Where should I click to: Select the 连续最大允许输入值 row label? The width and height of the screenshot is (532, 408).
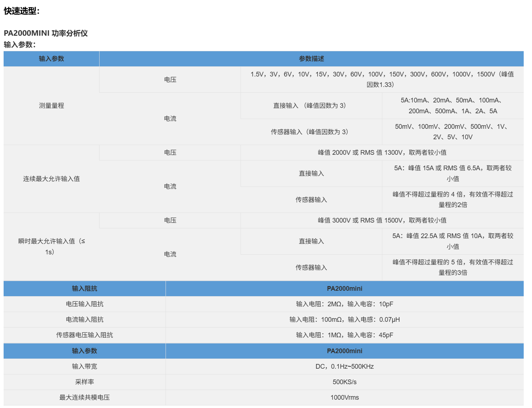coord(52,179)
